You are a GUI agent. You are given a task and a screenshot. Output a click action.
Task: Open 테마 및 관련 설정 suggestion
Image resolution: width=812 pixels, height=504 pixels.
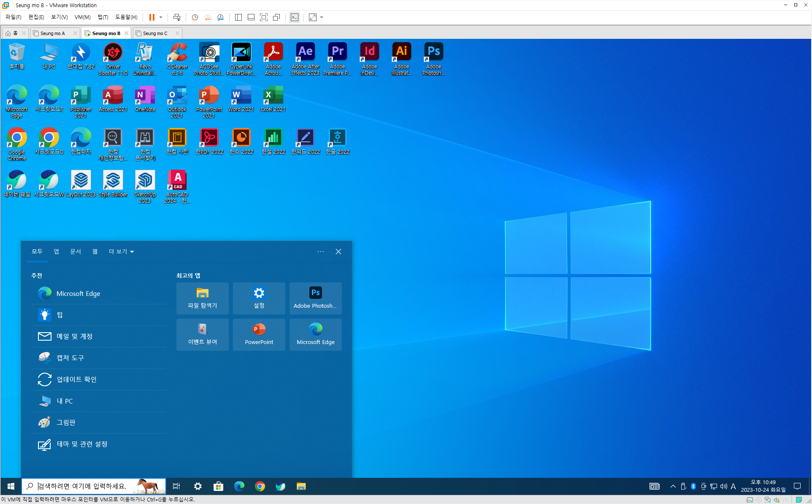click(98, 444)
